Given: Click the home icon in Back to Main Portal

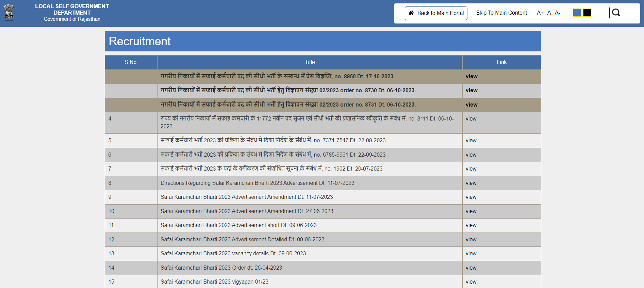Looking at the screenshot, I should (411, 13).
